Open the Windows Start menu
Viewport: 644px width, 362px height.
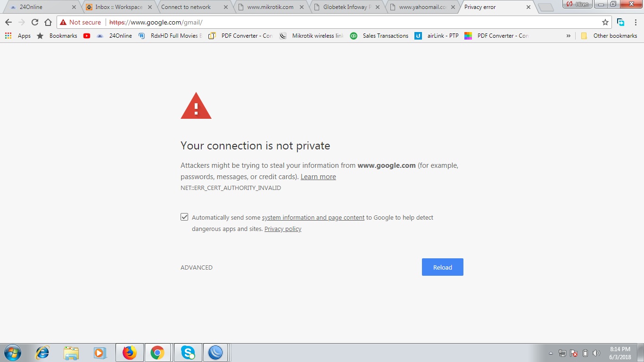point(12,353)
